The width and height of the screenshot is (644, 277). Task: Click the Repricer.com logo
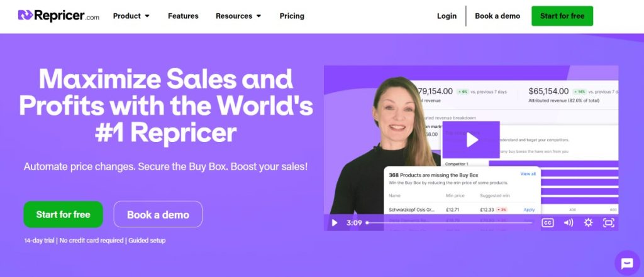coord(58,16)
